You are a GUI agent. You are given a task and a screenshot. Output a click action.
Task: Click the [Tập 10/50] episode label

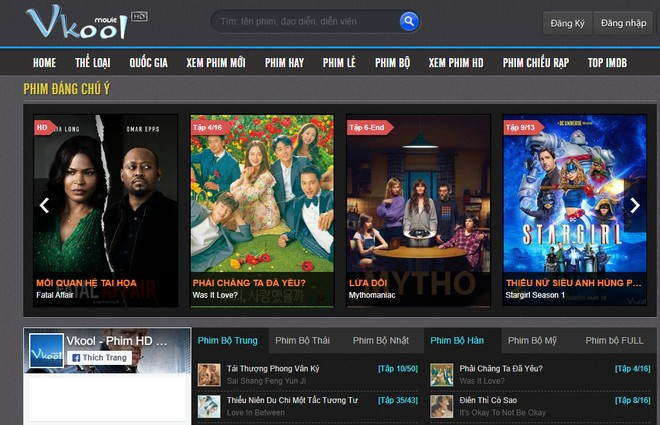click(x=398, y=369)
